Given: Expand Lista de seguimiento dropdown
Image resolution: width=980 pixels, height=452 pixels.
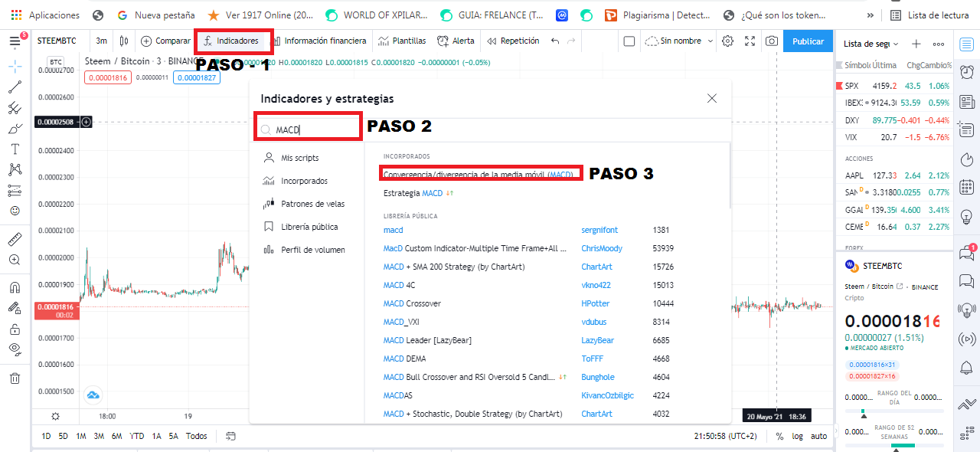Looking at the screenshot, I should tap(872, 44).
